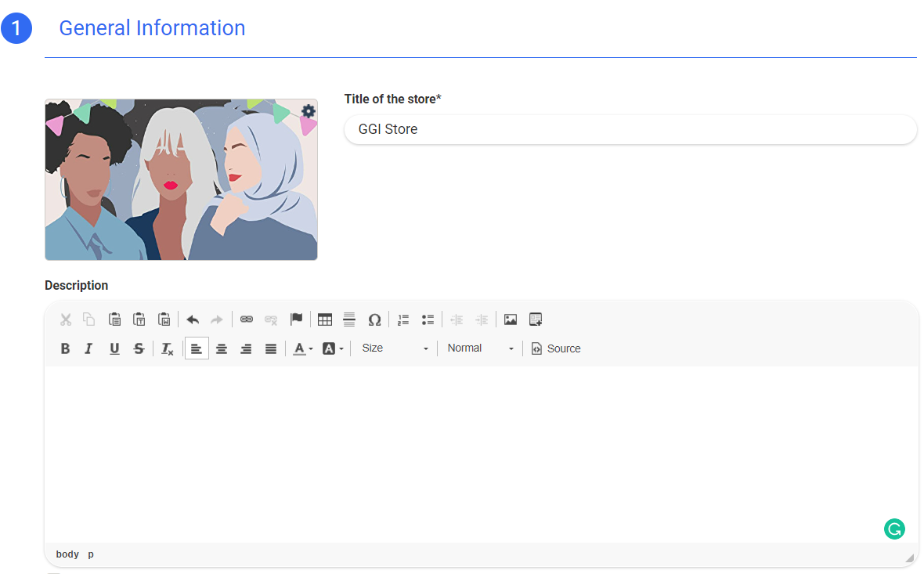Toggle underline formatting
The height and width of the screenshot is (574, 924).
point(114,349)
